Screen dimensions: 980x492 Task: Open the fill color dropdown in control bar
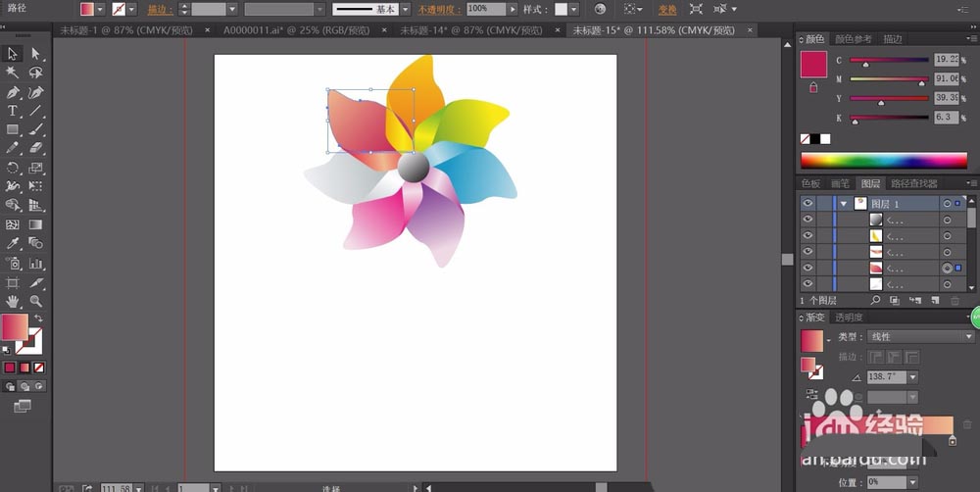100,10
